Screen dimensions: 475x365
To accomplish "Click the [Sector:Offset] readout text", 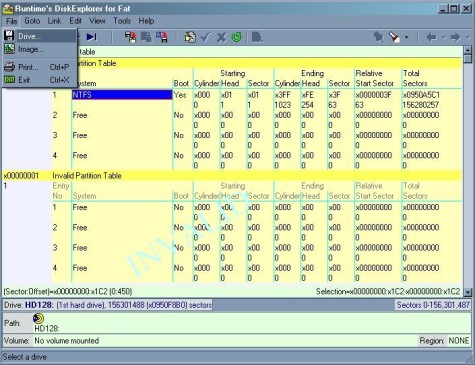I will click(68, 292).
